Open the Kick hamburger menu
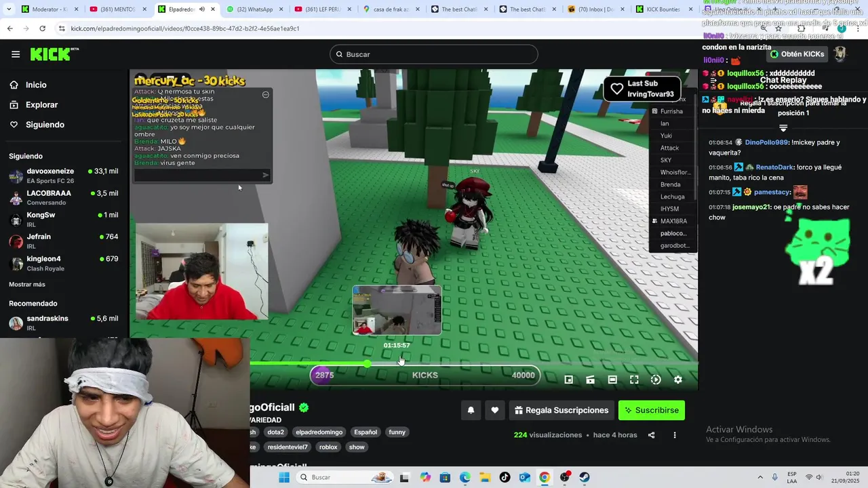The image size is (868, 488). 16,54
